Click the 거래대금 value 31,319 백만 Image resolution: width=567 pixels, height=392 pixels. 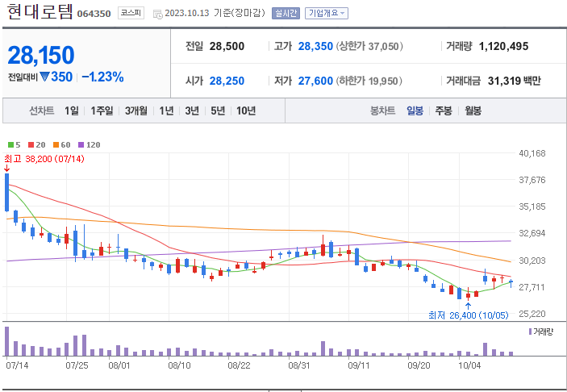[515, 81]
